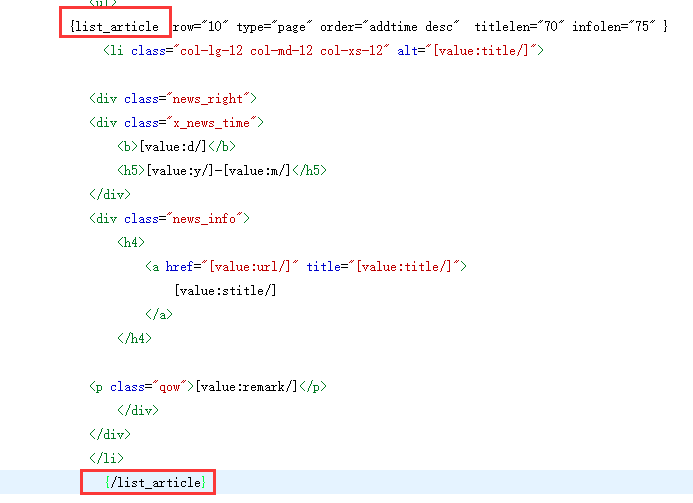Click the news_right div class line
Image resolution: width=693 pixels, height=503 pixels.
pyautogui.click(x=173, y=98)
